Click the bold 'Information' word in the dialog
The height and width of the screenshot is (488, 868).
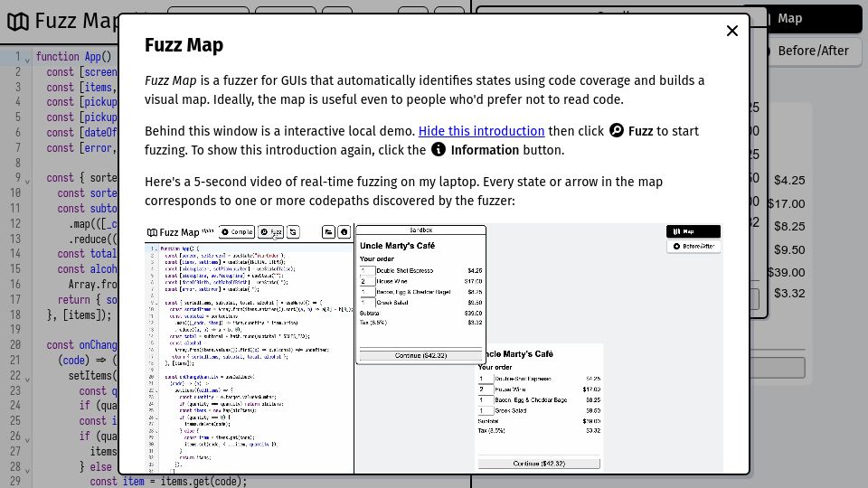[x=485, y=150]
